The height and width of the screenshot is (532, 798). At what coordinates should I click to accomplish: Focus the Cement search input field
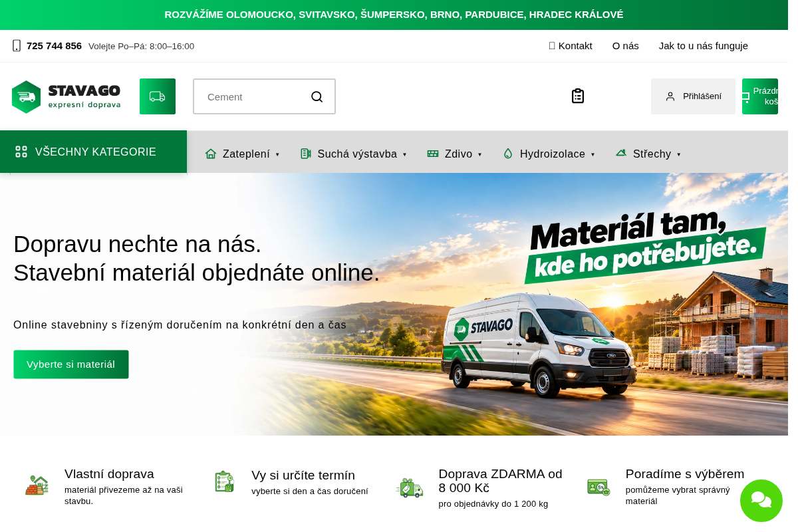253,96
